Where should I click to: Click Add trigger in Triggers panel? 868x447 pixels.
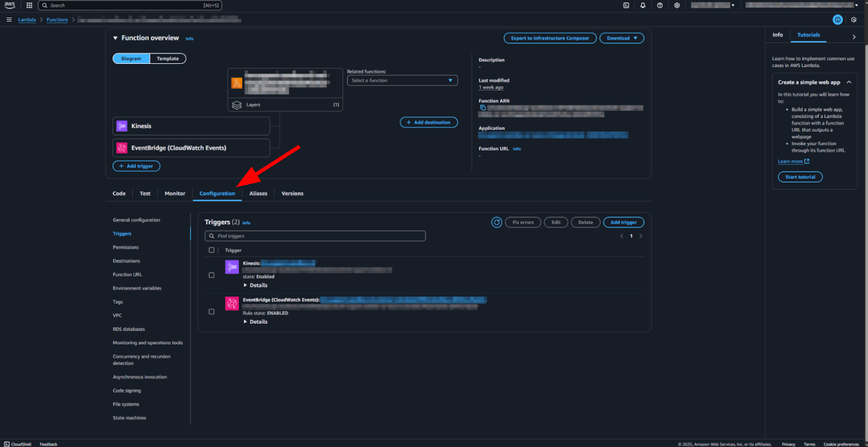[623, 222]
